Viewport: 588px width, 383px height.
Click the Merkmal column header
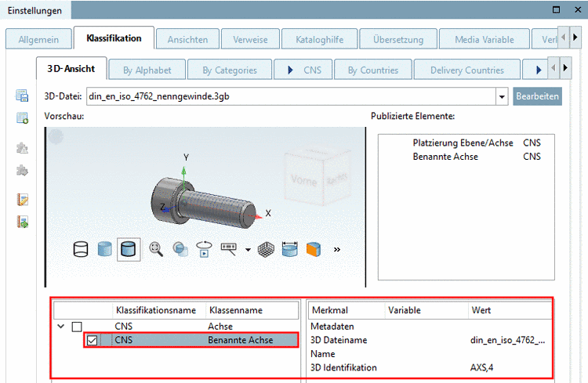point(347,310)
